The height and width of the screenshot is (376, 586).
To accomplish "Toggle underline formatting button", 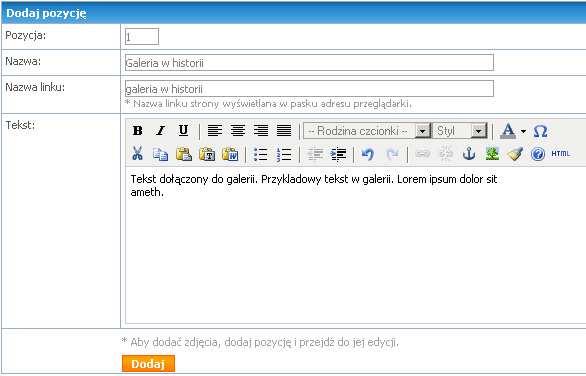I will [183, 130].
